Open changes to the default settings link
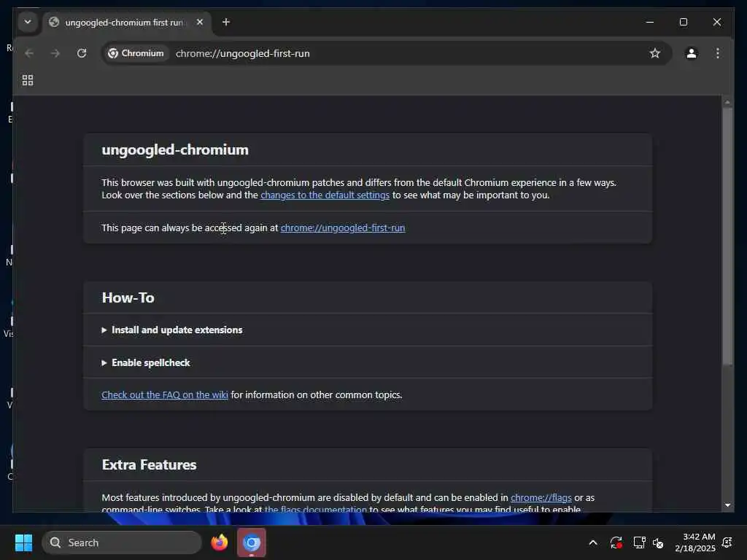The image size is (747, 560). click(325, 195)
